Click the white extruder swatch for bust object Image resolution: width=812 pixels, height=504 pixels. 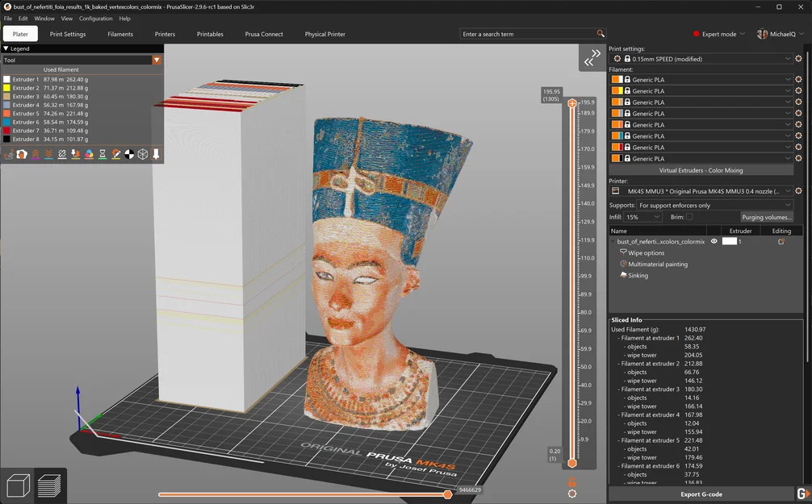pyautogui.click(x=729, y=242)
